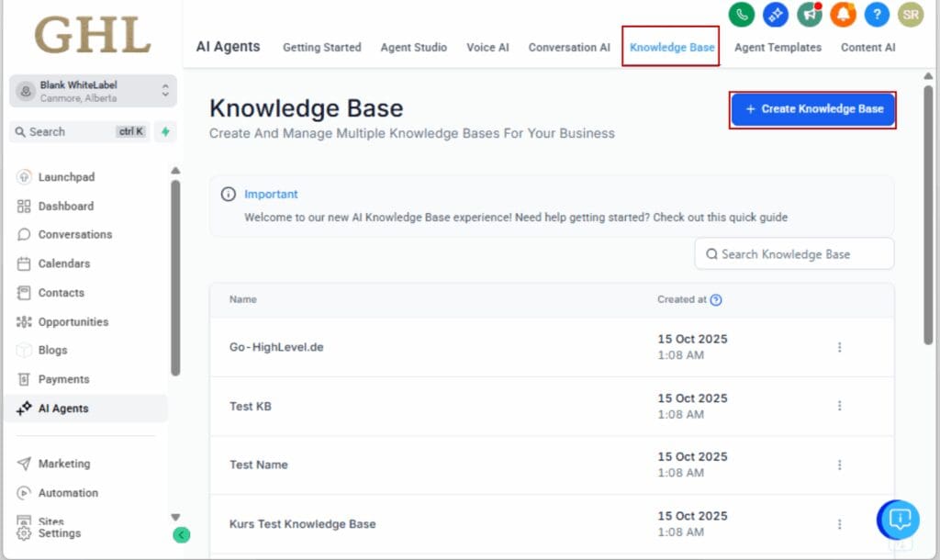Open the phone dialer icon
Image resolution: width=940 pixels, height=560 pixels.
[741, 15]
